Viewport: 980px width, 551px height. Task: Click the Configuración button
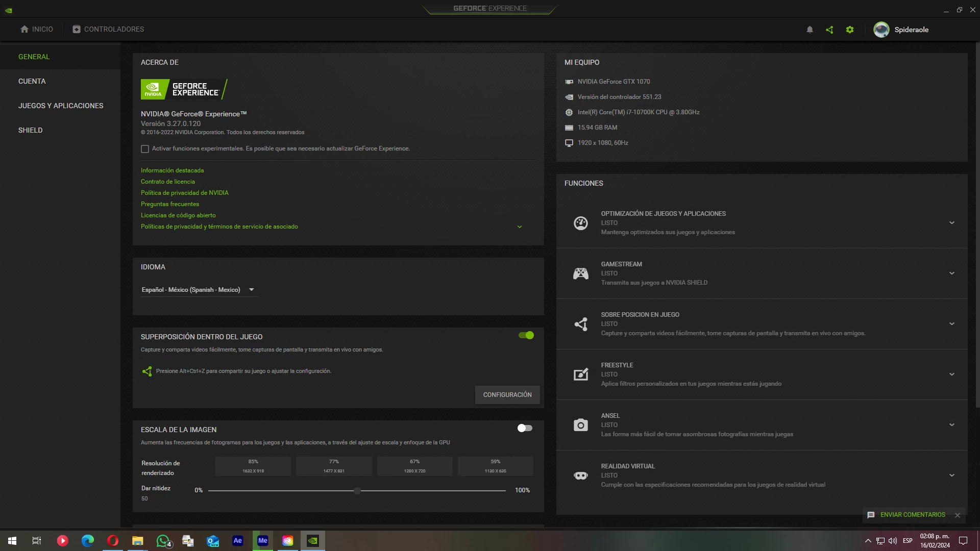tap(507, 395)
